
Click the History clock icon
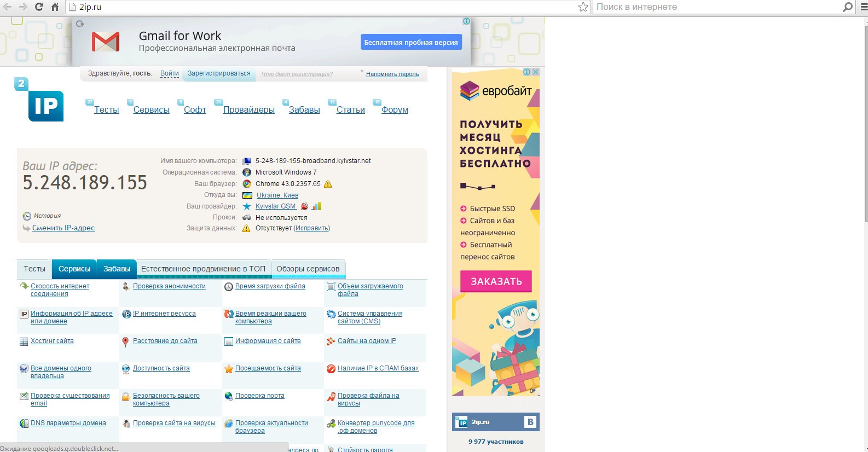[x=27, y=216]
